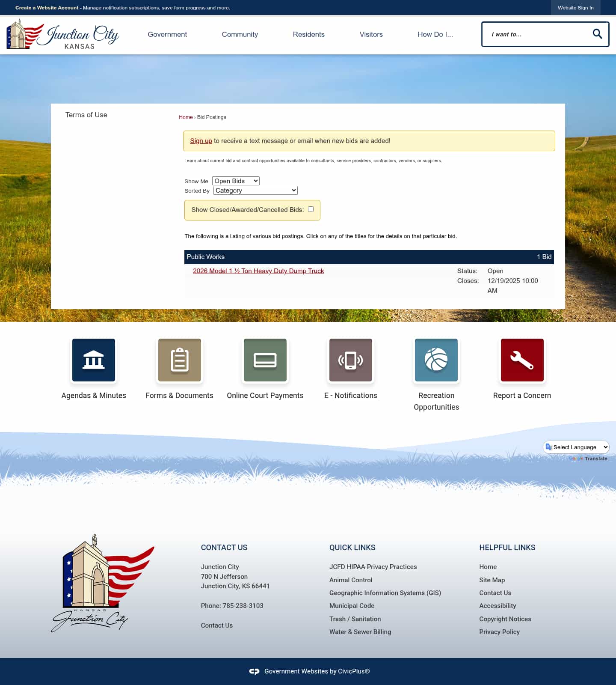Image resolution: width=616 pixels, height=685 pixels.
Task: Click the Bid Postings breadcrumb text
Action: click(211, 117)
